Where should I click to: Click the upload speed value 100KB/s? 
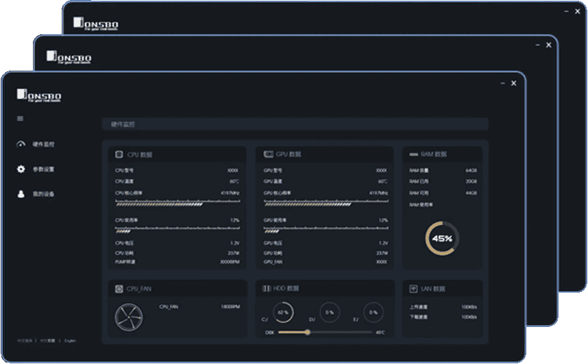pos(469,307)
